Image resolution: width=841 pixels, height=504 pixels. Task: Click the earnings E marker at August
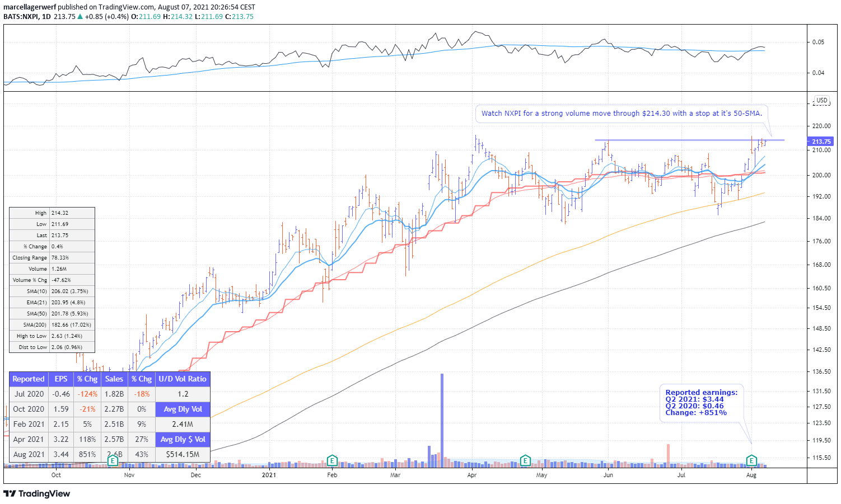point(751,461)
